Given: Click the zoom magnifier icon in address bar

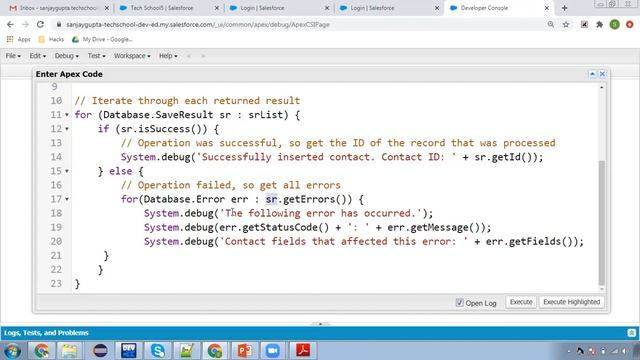Looking at the screenshot, I should point(551,24).
